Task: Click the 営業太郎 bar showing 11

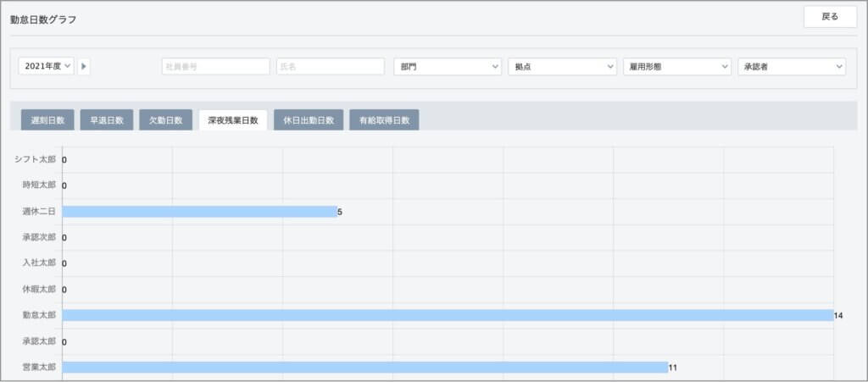Action: (x=364, y=368)
